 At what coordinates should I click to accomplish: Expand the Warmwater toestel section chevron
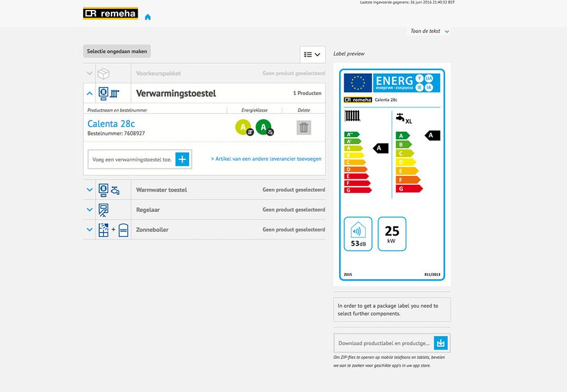tap(89, 190)
